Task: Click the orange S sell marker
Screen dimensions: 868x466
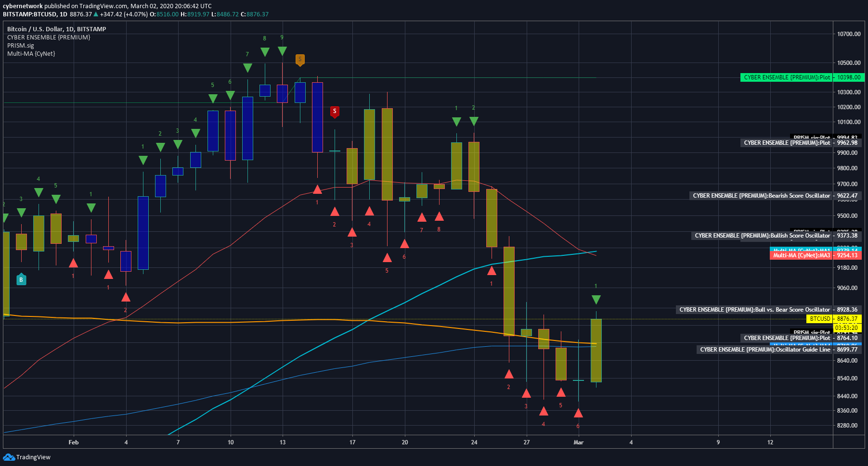Action: pos(300,60)
